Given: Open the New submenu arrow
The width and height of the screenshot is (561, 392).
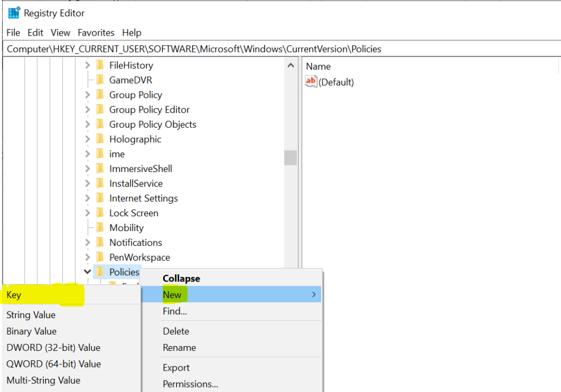Looking at the screenshot, I should [314, 295].
